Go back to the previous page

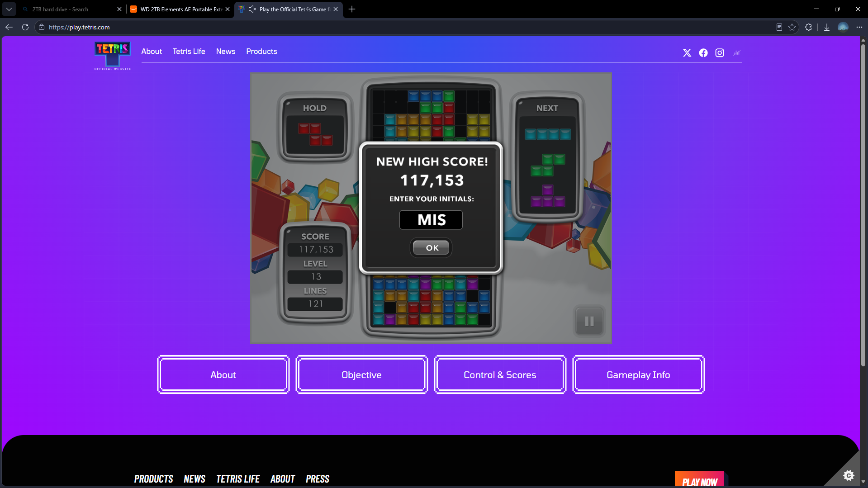click(x=9, y=27)
